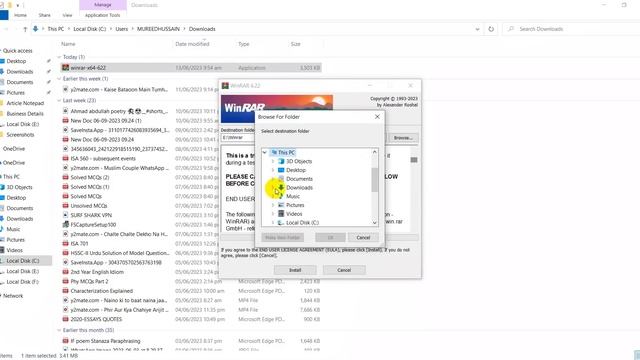This screenshot has height=360, width=640.
Task: Click the winrar-x64-622 application icon in Downloads list
Action: [x=65, y=68]
